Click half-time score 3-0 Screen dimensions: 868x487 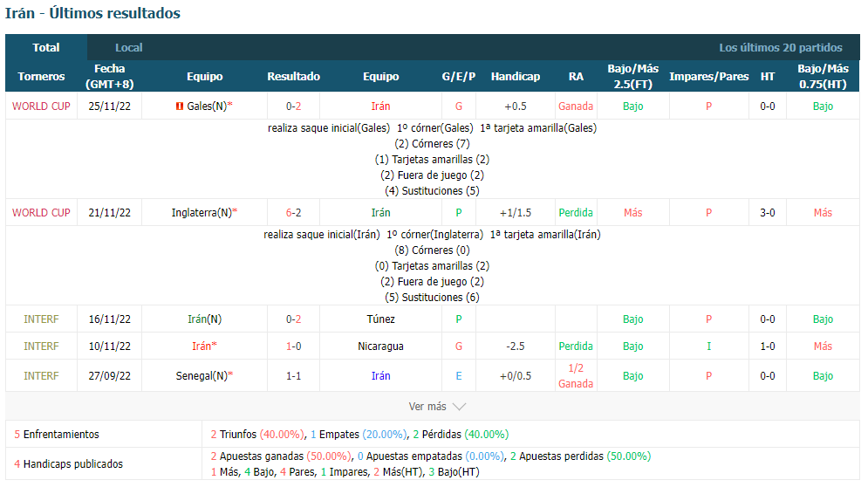point(768,213)
